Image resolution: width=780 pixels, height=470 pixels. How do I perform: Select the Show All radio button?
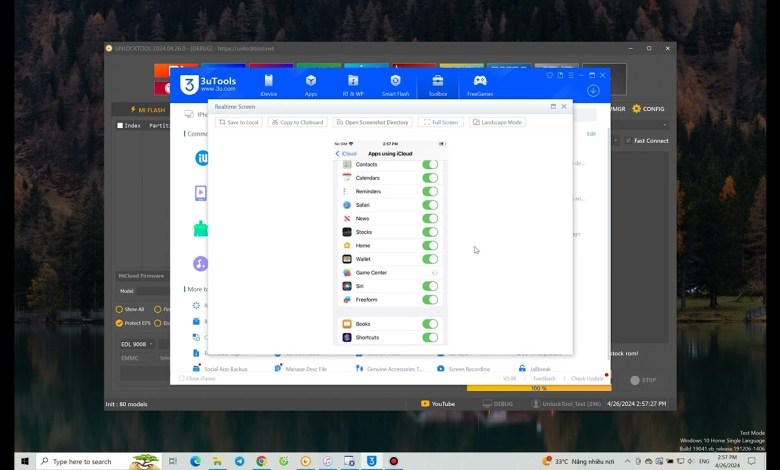(120, 310)
